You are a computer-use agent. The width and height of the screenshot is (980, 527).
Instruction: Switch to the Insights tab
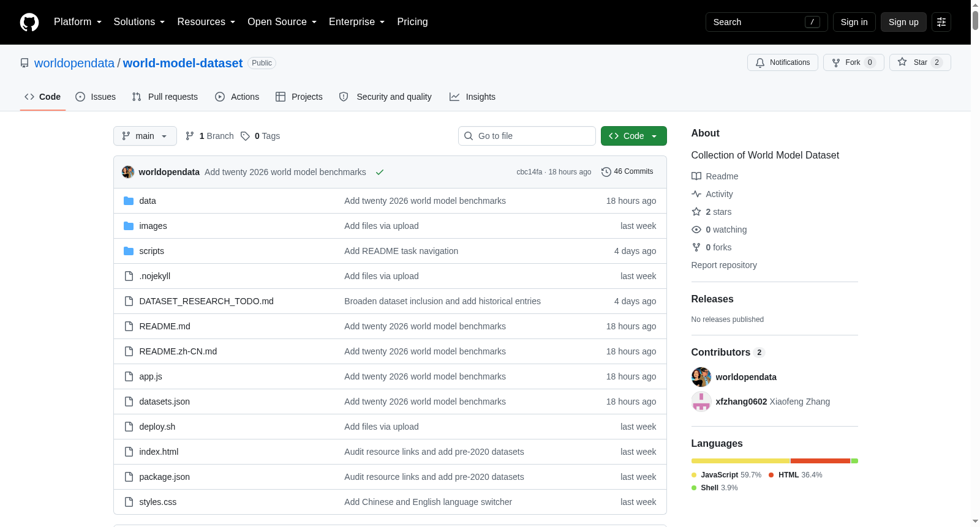point(472,97)
